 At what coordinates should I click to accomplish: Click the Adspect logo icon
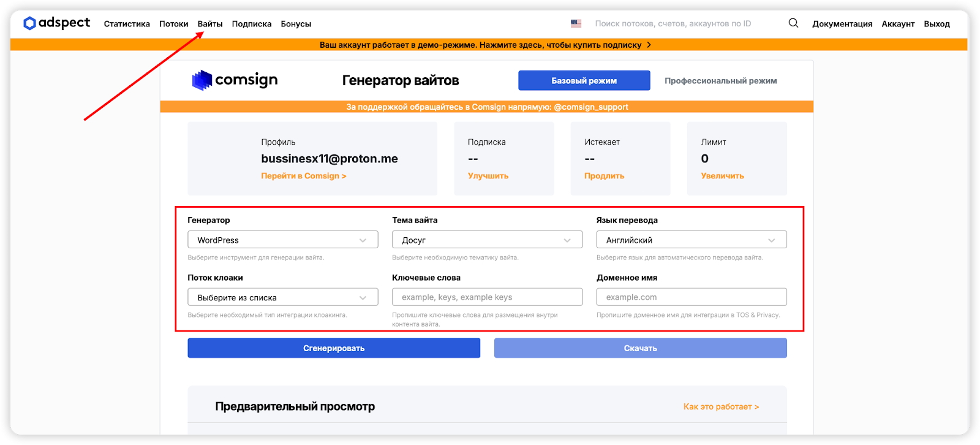pos(29,23)
